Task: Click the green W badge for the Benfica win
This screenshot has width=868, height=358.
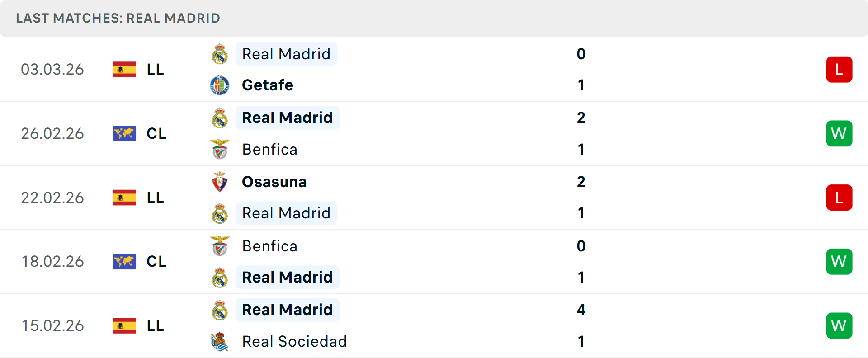Action: coord(839,133)
